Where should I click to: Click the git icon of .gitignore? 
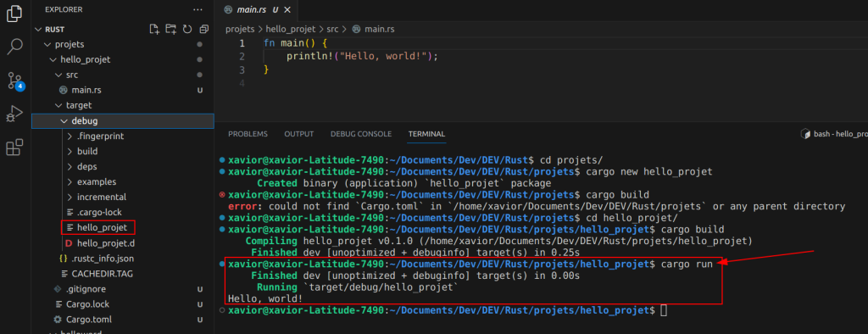point(57,289)
